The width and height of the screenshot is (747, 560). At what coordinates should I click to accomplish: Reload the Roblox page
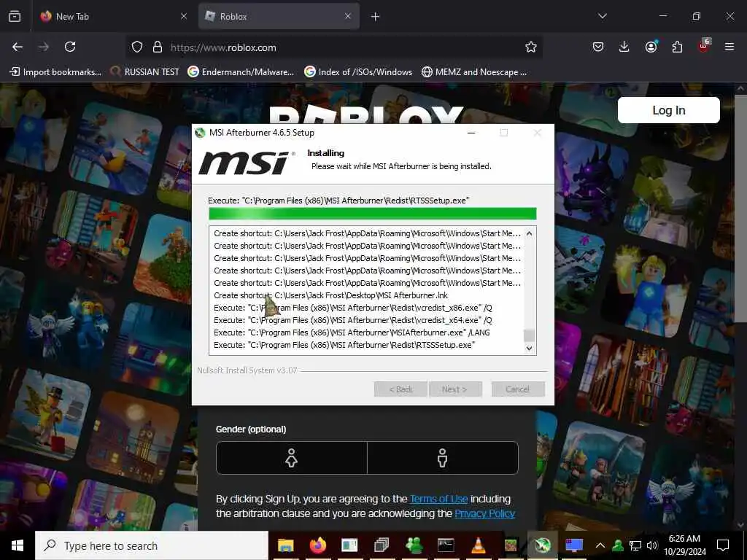coord(70,47)
